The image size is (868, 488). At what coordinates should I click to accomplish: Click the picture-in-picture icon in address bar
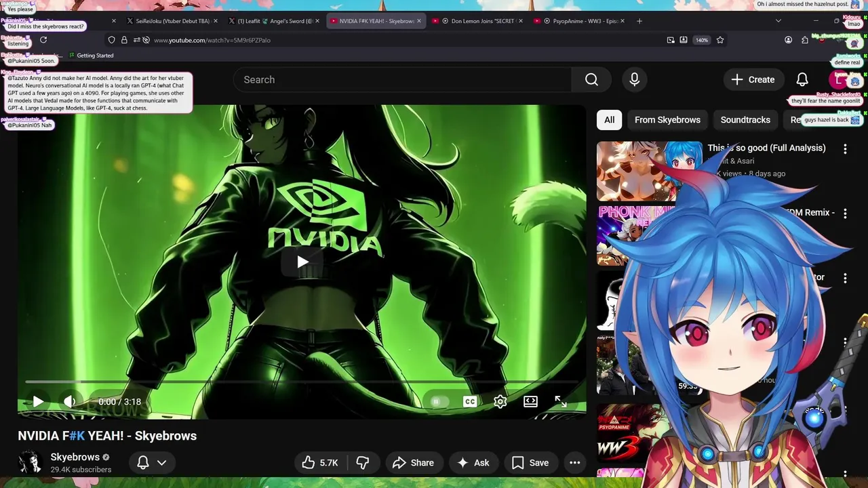(x=671, y=40)
